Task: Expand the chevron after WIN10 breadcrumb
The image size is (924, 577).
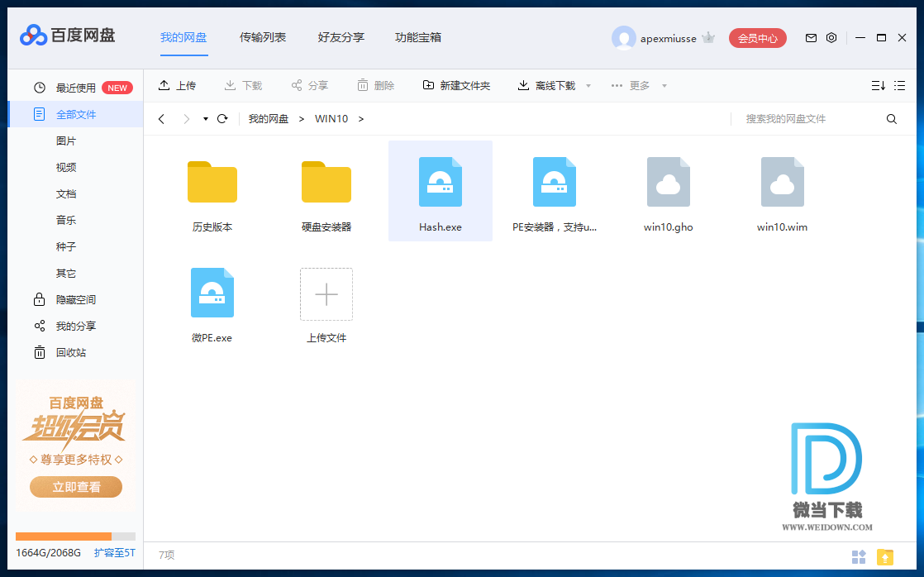Action: coord(361,119)
